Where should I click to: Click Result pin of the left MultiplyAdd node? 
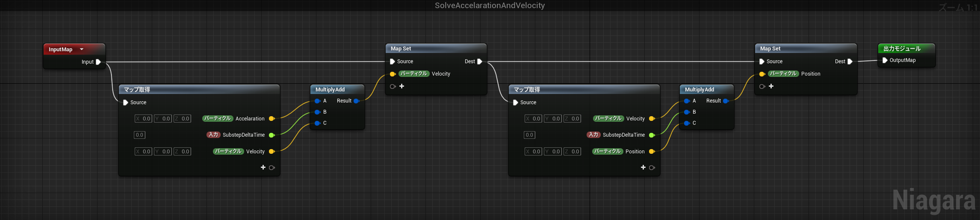356,101
